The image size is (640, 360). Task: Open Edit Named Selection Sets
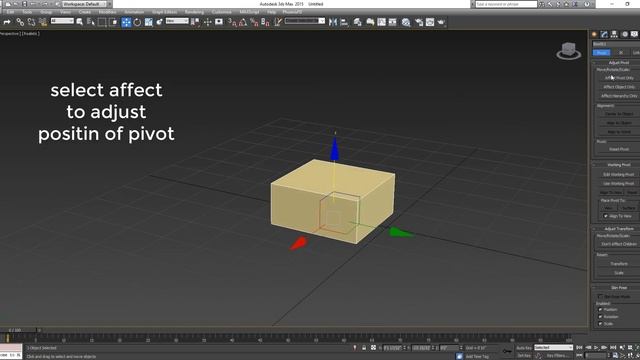point(278,22)
